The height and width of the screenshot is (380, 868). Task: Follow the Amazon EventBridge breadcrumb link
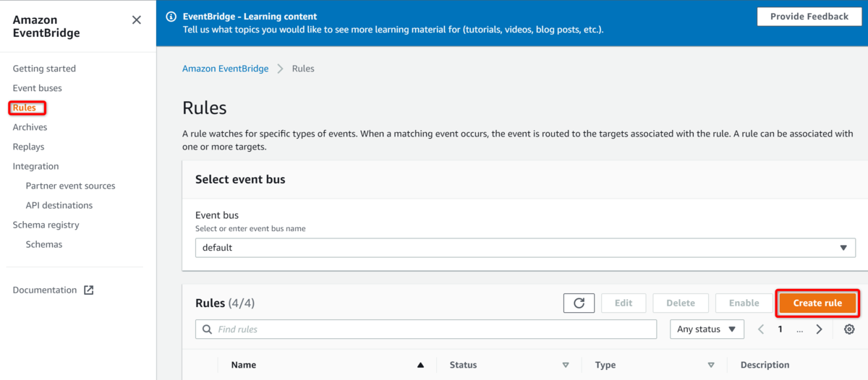(225, 69)
